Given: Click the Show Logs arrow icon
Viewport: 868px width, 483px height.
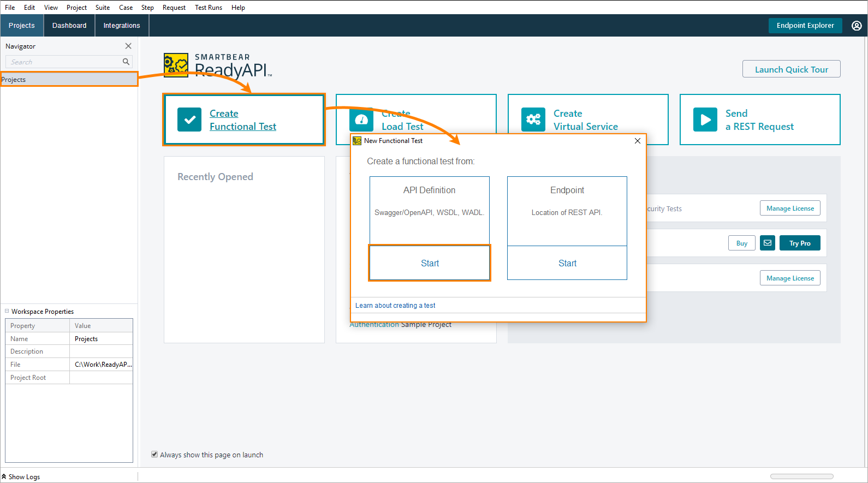Looking at the screenshot, I should [x=4, y=476].
